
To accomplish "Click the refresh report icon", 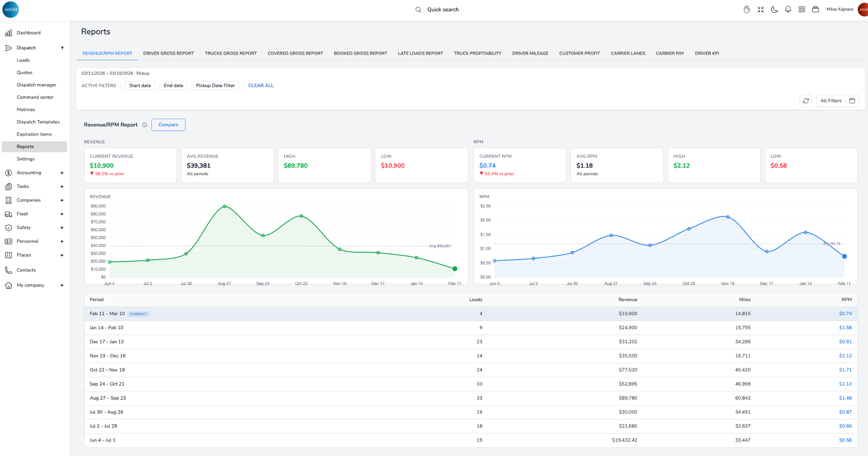I will pos(806,101).
